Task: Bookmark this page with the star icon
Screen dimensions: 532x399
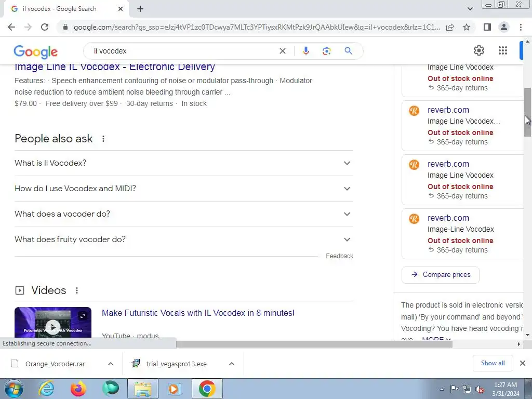Action: pos(467,27)
